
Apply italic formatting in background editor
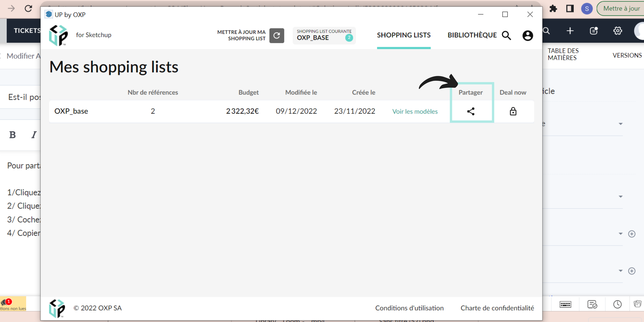coord(34,135)
